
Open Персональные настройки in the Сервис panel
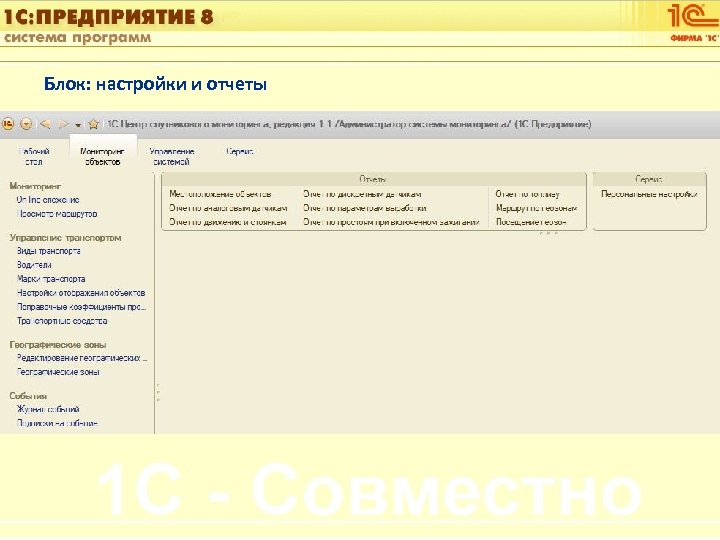[649, 194]
